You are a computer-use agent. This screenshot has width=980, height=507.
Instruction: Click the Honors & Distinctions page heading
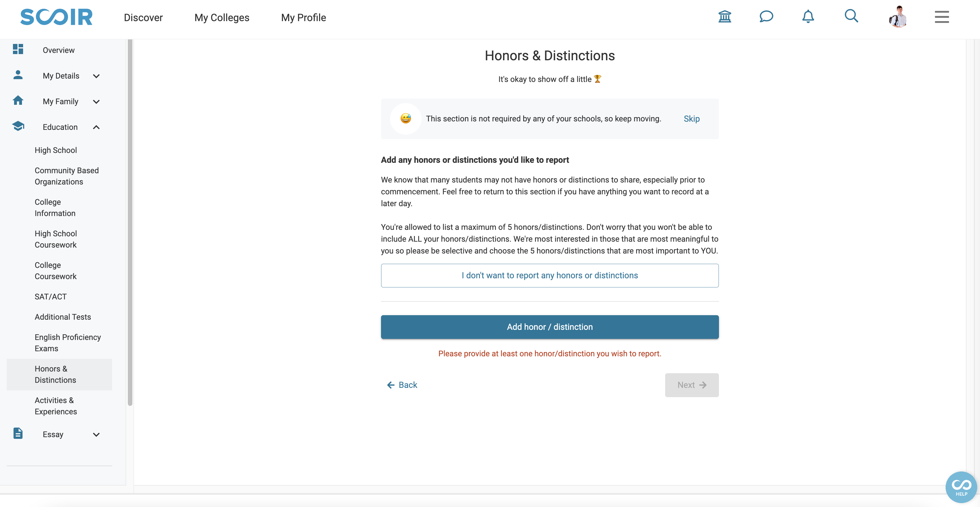pyautogui.click(x=549, y=55)
